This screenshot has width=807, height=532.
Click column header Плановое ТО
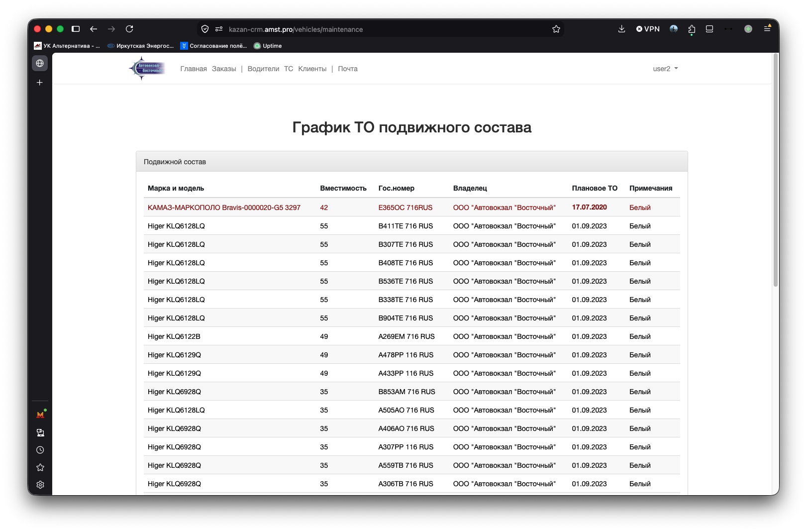(x=595, y=188)
